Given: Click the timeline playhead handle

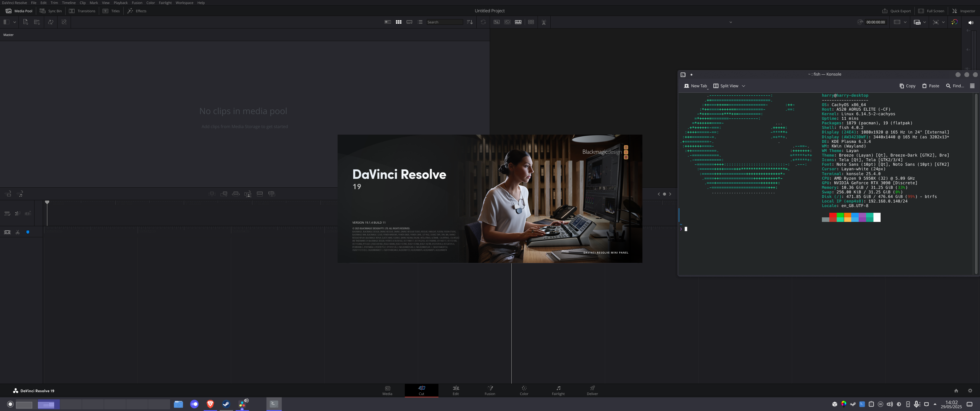Looking at the screenshot, I should coord(47,202).
